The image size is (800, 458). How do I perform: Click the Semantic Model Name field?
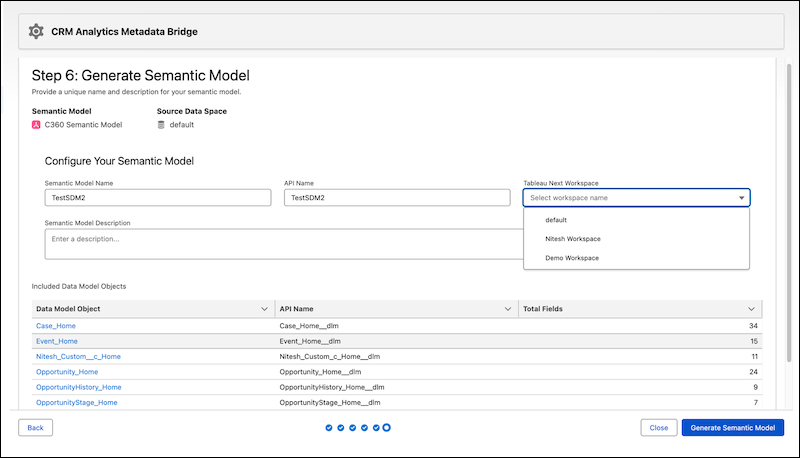click(158, 197)
